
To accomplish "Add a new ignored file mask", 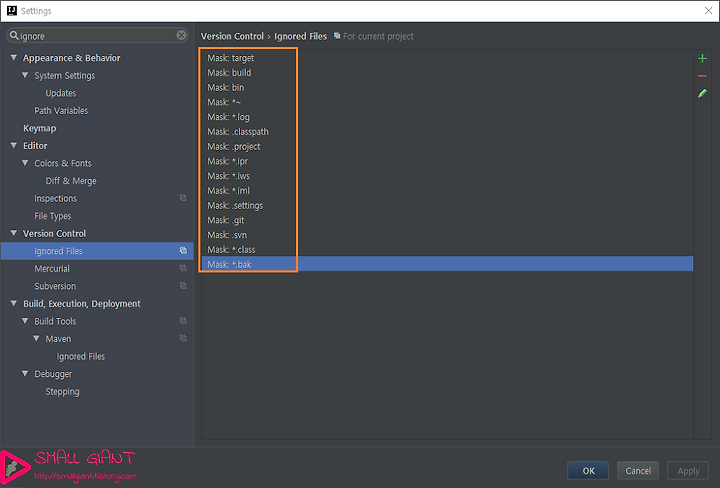I will [702, 58].
